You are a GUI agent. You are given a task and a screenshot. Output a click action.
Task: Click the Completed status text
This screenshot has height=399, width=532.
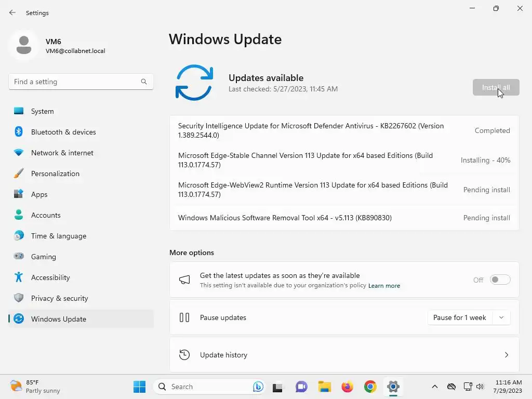click(x=493, y=130)
